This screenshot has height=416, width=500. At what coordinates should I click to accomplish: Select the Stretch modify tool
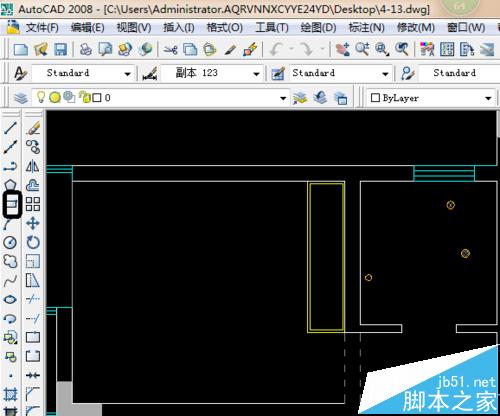pyautogui.click(x=33, y=281)
